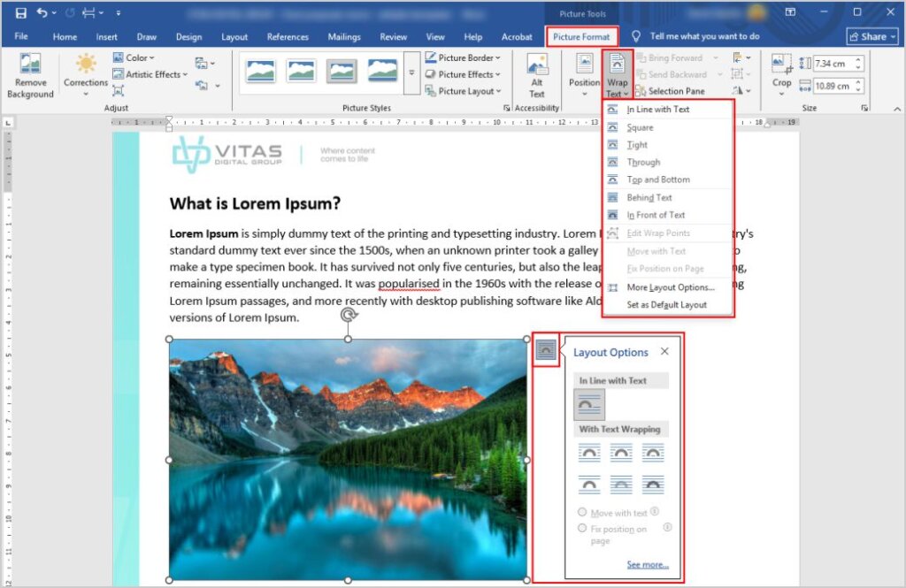Viewport: 906px width, 588px height.
Task: Click the Tell me what you want to do box
Action: (x=704, y=36)
